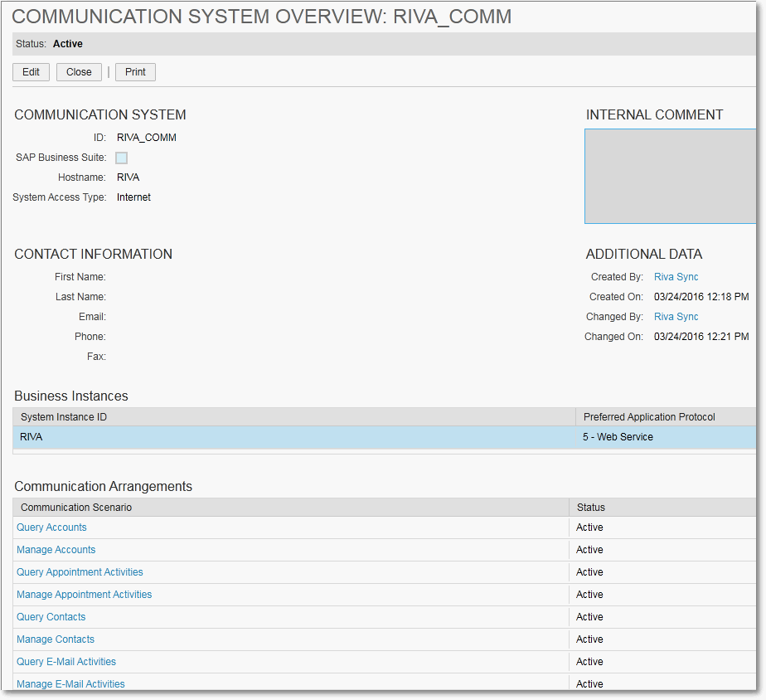Print the communication system overview
766x700 pixels.
pyautogui.click(x=134, y=72)
